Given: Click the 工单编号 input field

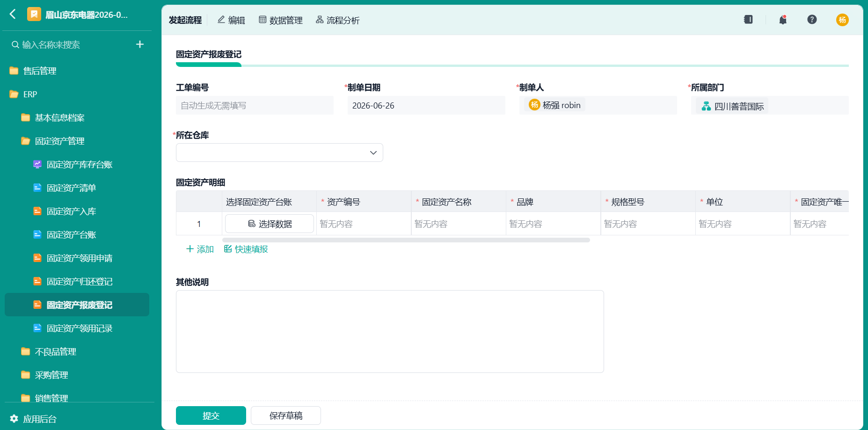Looking at the screenshot, I should pos(255,105).
